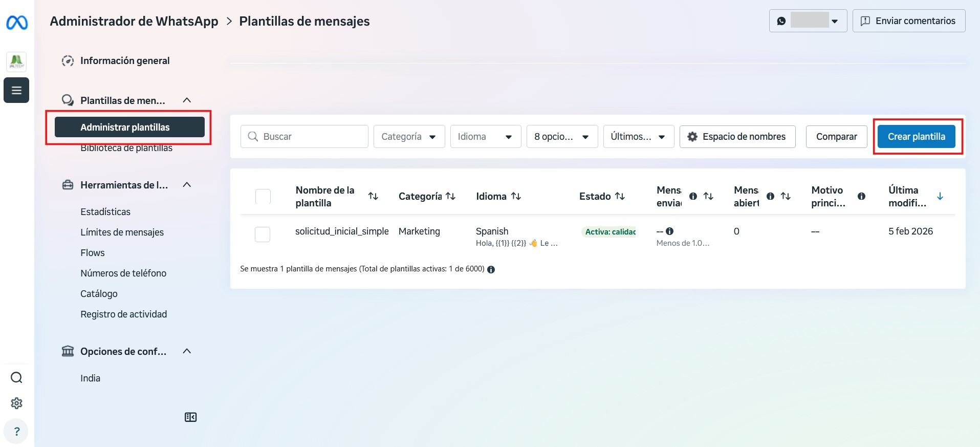Open the Idioma filter dropdown
The width and height of the screenshot is (980, 447).
point(485,137)
